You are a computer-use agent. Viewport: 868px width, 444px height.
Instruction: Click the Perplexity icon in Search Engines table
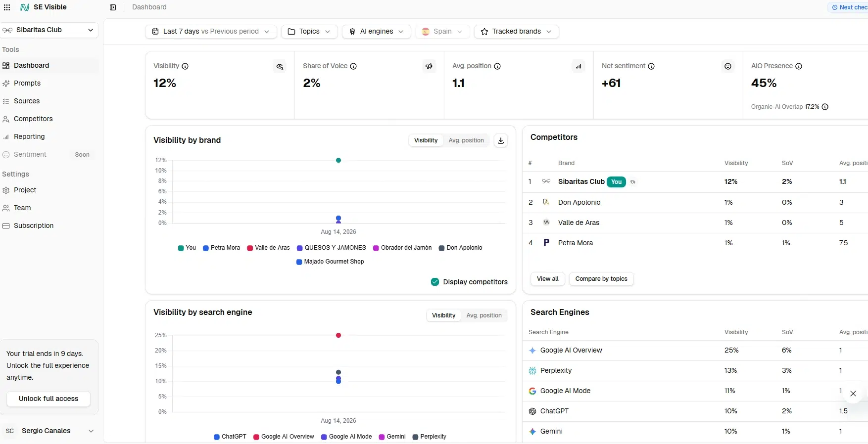click(532, 371)
